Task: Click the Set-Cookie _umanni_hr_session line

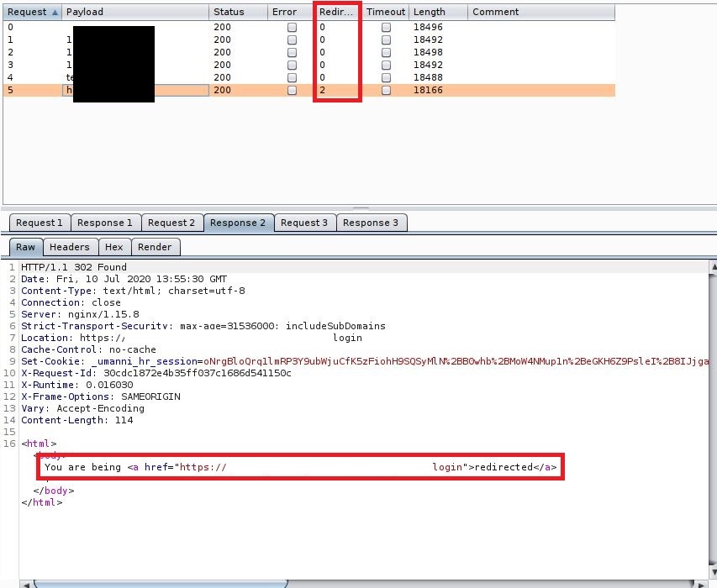Action: click(365, 361)
